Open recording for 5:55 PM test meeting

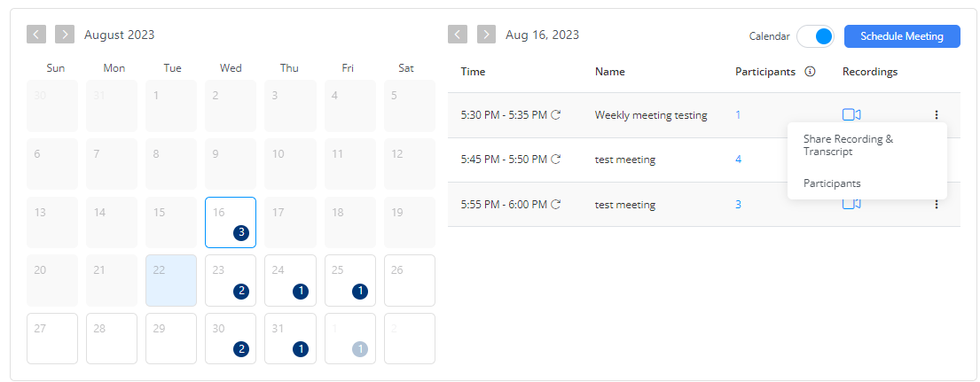pyautogui.click(x=851, y=205)
